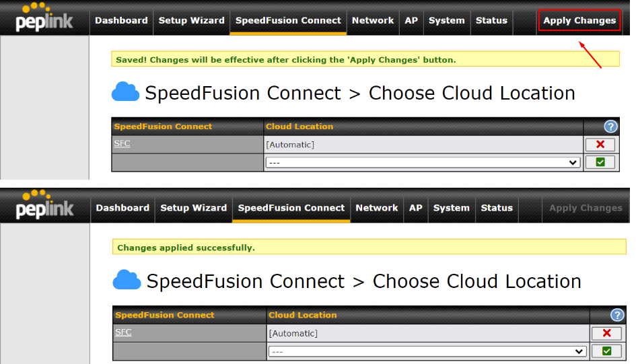Click the blue cloud icon beside upper page title
This screenshot has height=364, width=636.
pyautogui.click(x=125, y=92)
